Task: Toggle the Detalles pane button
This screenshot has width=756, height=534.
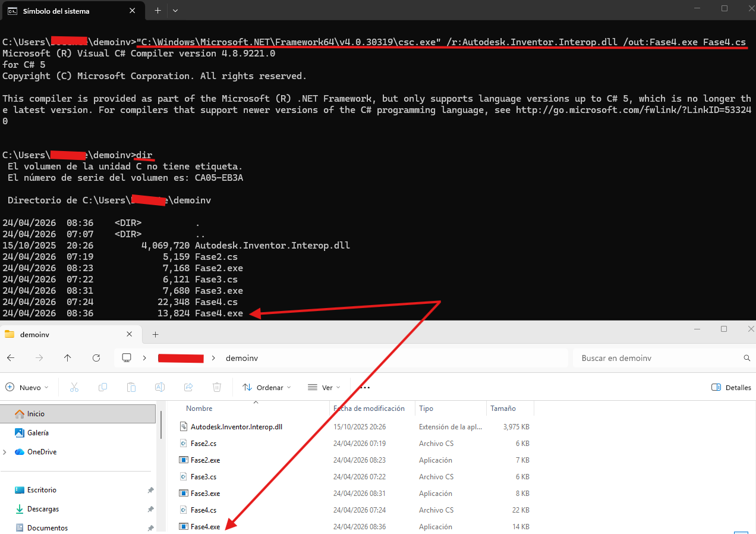Action: coord(732,387)
